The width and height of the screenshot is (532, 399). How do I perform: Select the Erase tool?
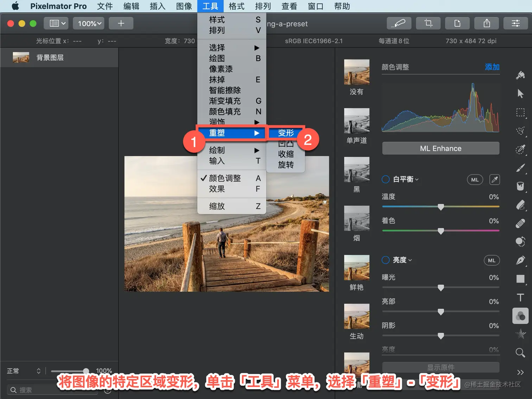click(520, 205)
